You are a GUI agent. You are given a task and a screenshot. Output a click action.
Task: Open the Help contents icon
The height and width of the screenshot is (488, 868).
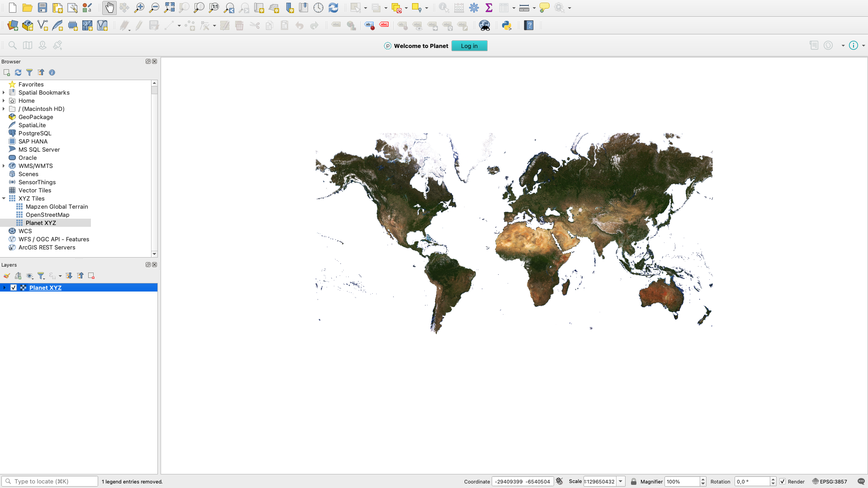tap(529, 25)
